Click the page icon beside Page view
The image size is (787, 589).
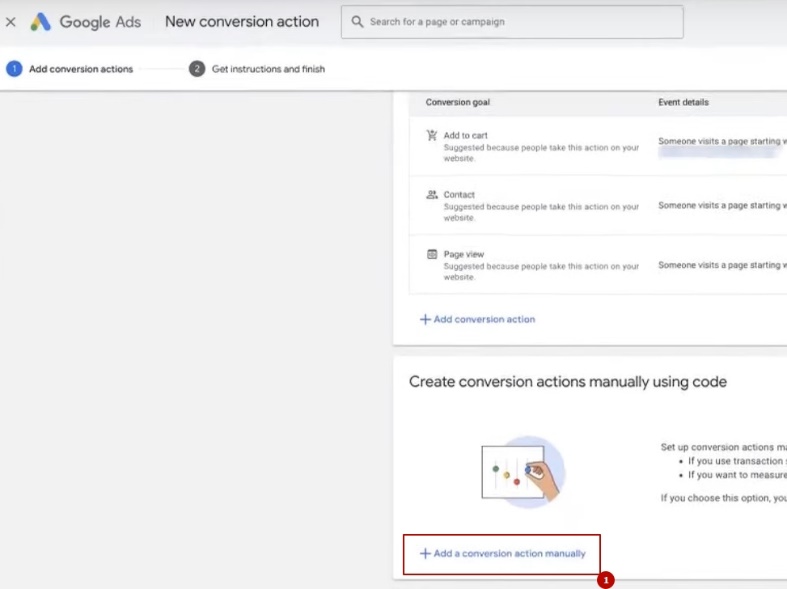[x=432, y=254]
